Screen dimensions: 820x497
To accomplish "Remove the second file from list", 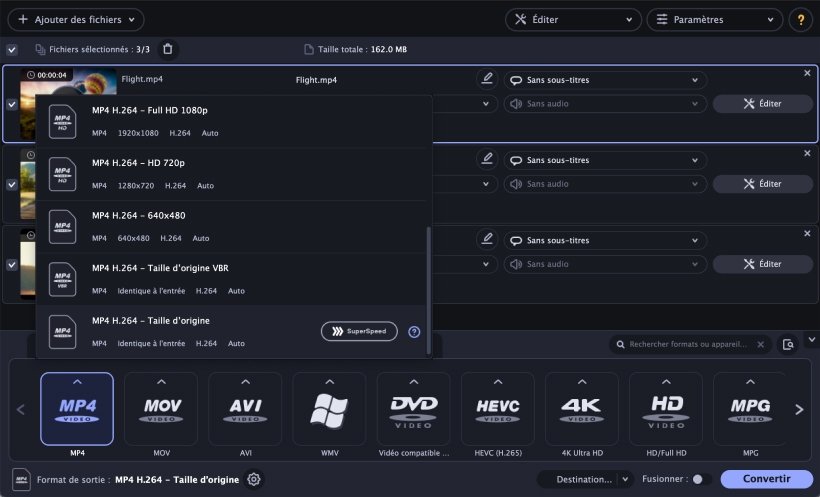I will pos(807,153).
